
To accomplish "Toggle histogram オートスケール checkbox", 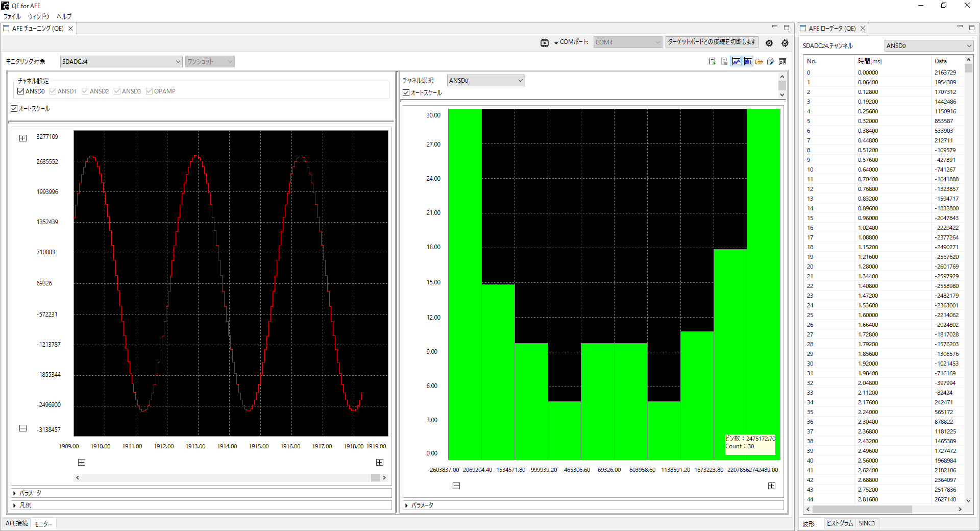I will click(x=406, y=93).
